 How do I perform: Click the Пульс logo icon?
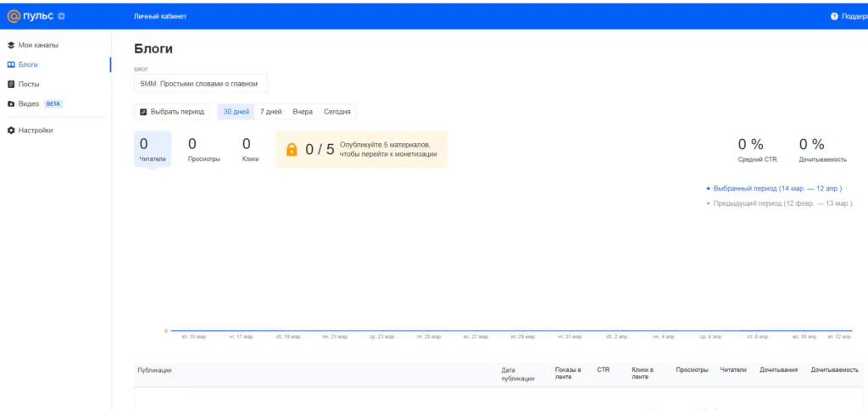click(14, 16)
